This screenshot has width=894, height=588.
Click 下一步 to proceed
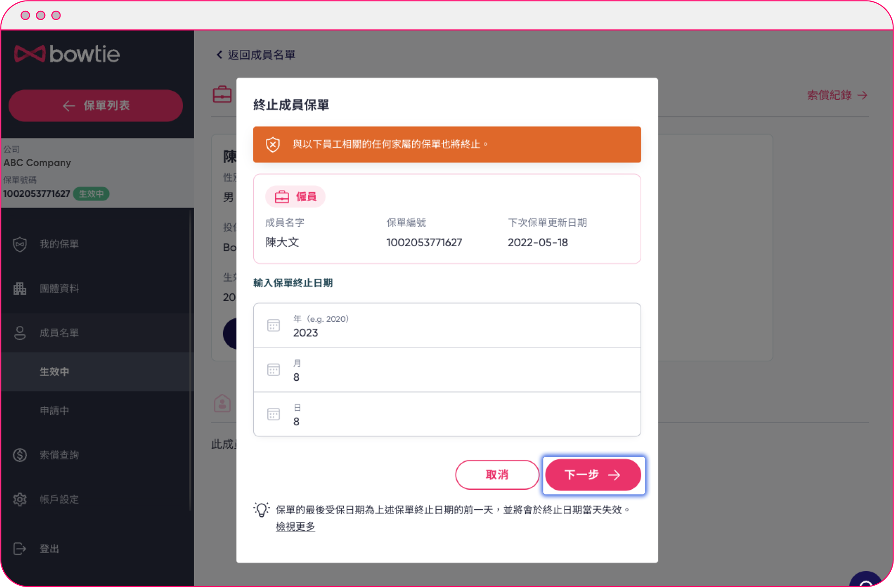click(x=593, y=475)
